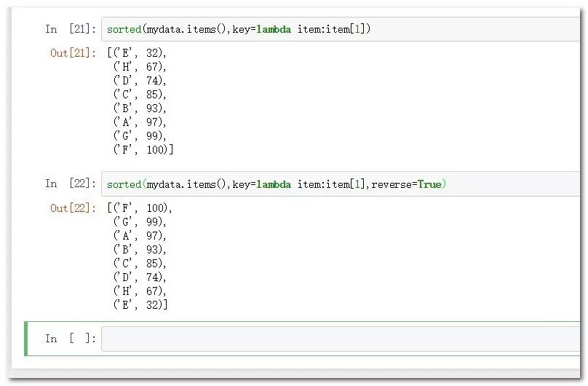Click ('E', 32) in Out[21] output

point(140,53)
